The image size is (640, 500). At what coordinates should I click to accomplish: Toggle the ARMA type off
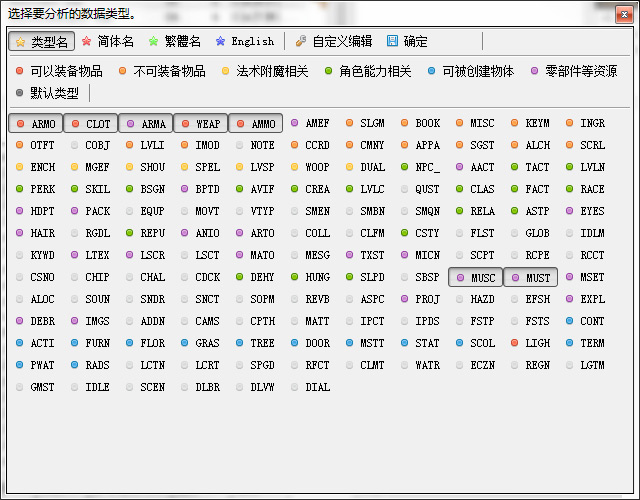146,123
